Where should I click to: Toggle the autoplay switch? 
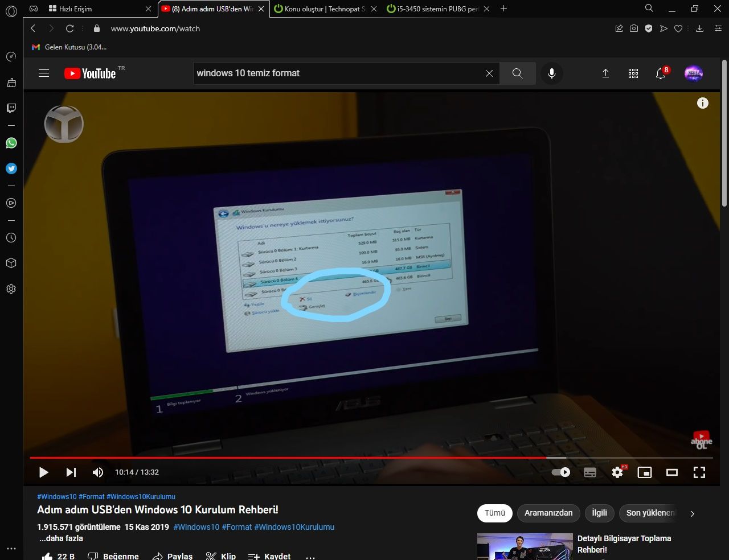(x=561, y=472)
